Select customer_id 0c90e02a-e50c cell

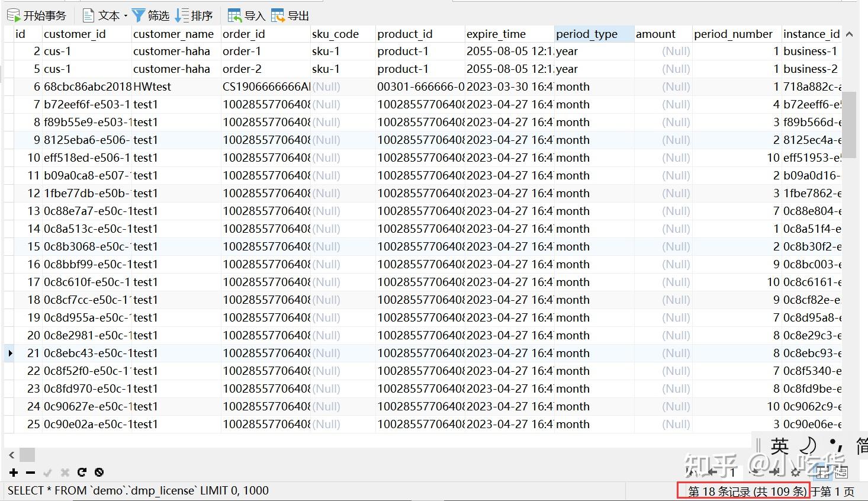pyautogui.click(x=87, y=424)
